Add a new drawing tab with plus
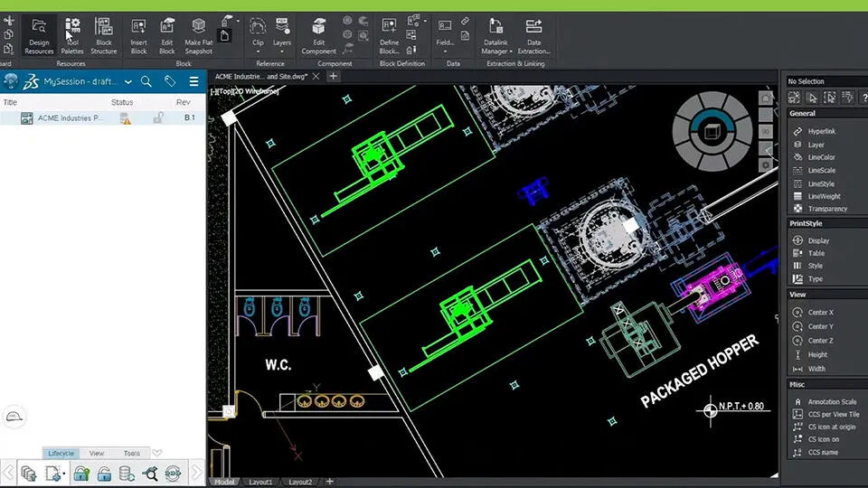 pyautogui.click(x=334, y=76)
